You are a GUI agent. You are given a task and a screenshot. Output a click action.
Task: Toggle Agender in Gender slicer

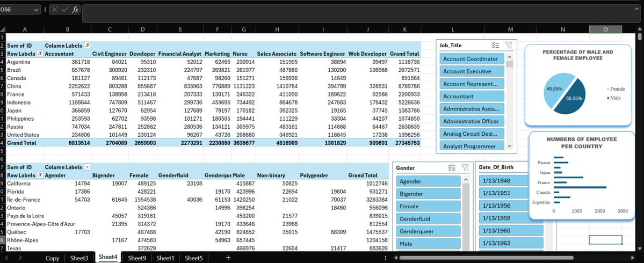(429, 181)
